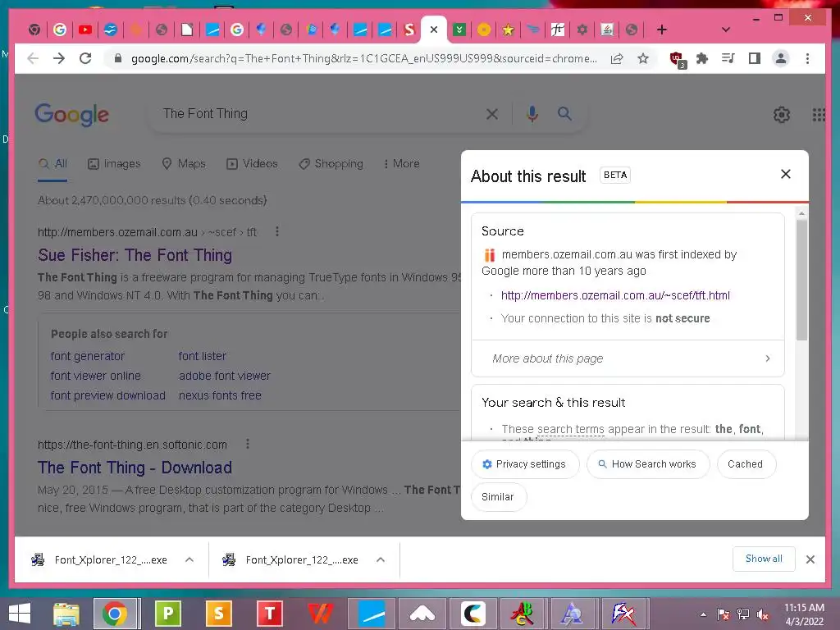
Task: Click the Google logo
Action: [72, 114]
